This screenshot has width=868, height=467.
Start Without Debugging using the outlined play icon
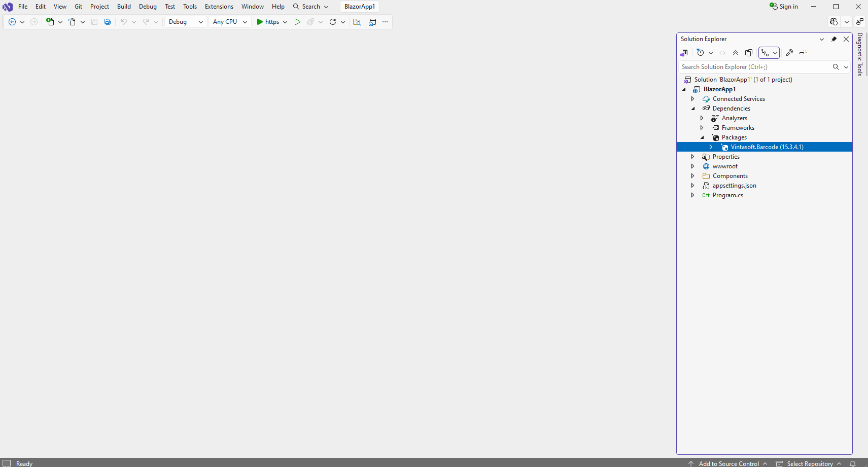[x=297, y=22]
